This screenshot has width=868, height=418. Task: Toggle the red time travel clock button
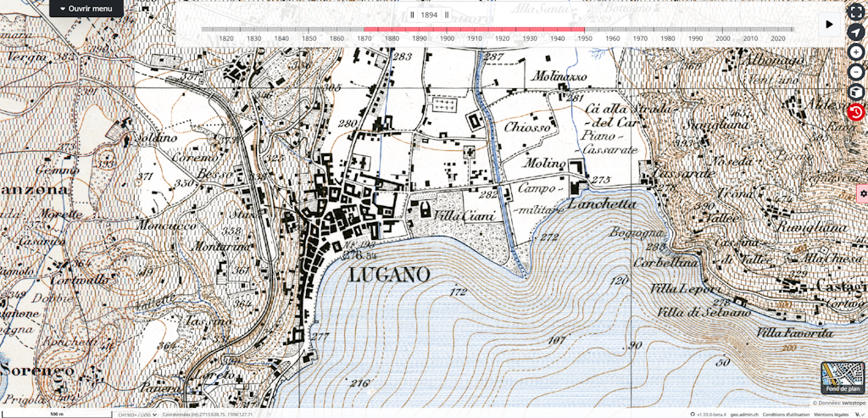[855, 112]
